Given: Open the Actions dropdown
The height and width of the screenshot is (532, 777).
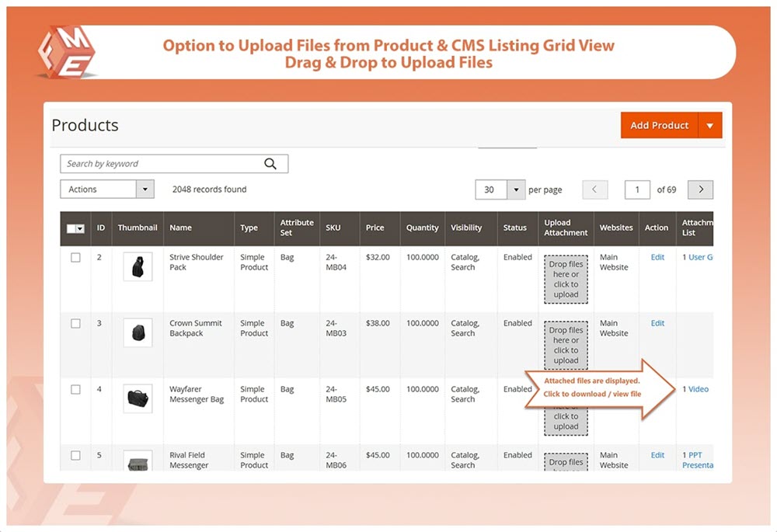Looking at the screenshot, I should tap(107, 190).
